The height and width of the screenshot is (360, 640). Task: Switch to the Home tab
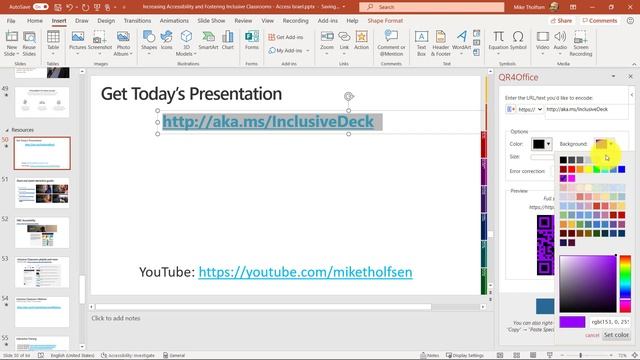35,20
